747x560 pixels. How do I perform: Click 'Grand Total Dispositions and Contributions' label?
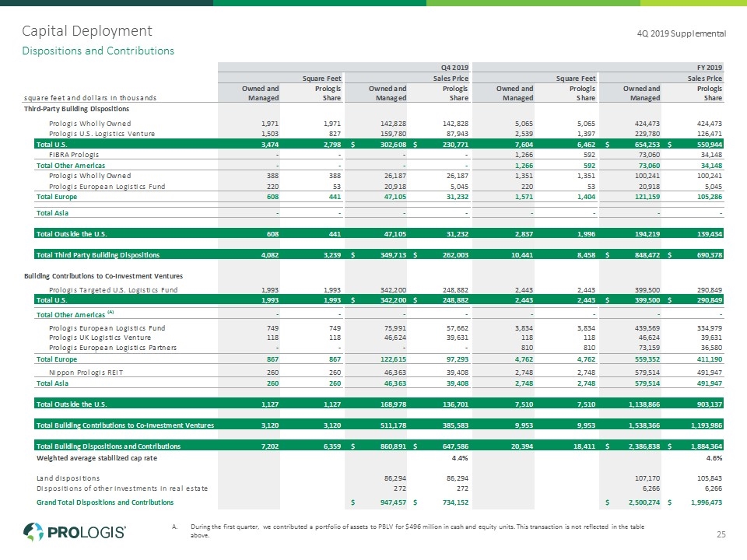pyautogui.click(x=105, y=502)
